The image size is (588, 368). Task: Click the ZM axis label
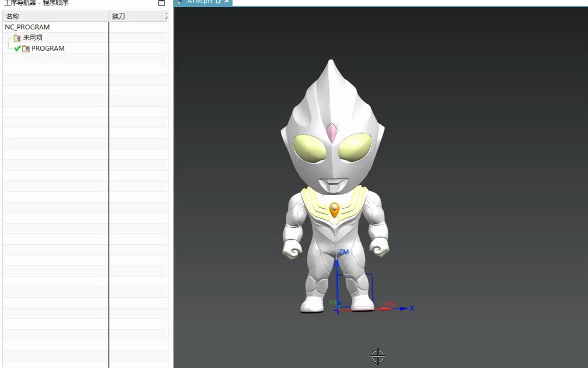344,252
